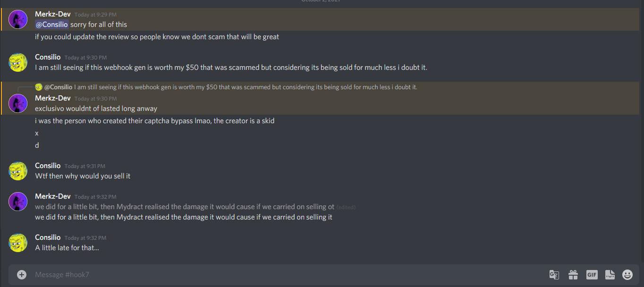The height and width of the screenshot is (287, 644).
Task: Open the Nitro gift icon
Action: click(x=573, y=275)
